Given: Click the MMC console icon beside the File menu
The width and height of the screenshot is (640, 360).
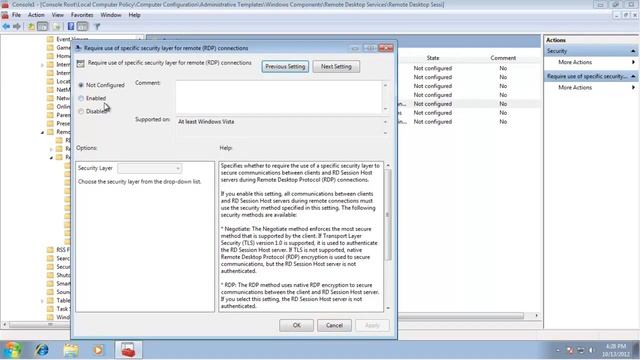Looking at the screenshot, I should (x=5, y=15).
